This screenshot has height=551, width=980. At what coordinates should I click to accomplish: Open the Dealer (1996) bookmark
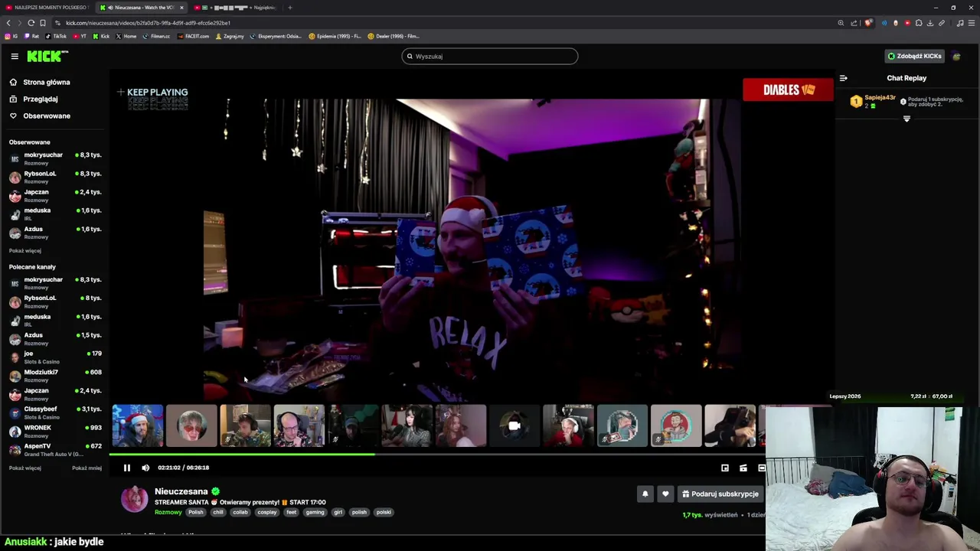pos(394,36)
